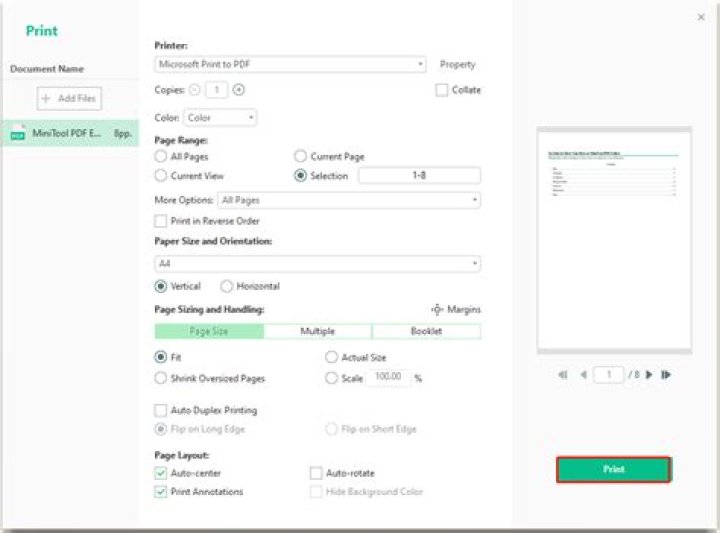Enable the Collate checkbox
Viewport: 720px width, 533px height.
click(x=441, y=90)
